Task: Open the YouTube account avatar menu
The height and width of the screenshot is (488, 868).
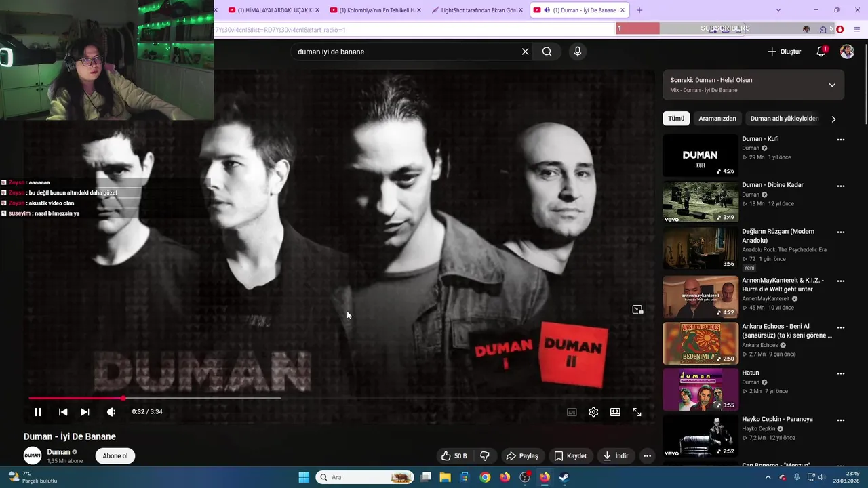Action: 847,52
